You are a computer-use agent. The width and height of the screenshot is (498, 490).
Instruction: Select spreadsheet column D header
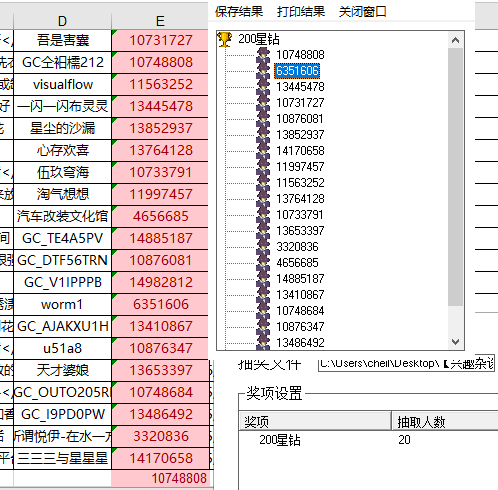pos(62,21)
